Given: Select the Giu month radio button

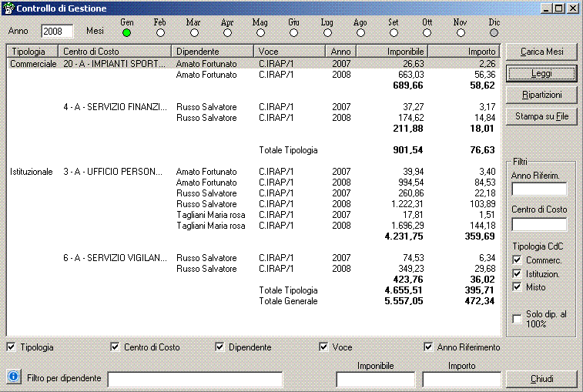Looking at the screenshot, I should (x=293, y=32).
